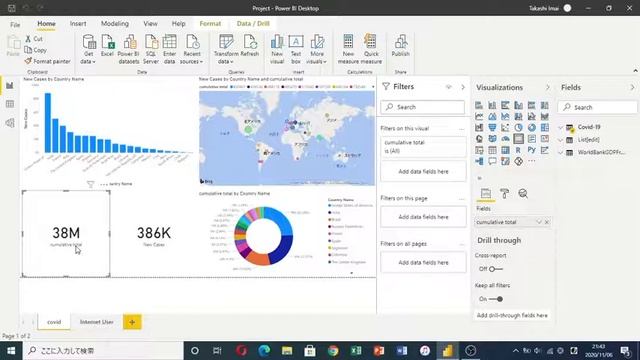Choose the matrix visualization

point(505,150)
